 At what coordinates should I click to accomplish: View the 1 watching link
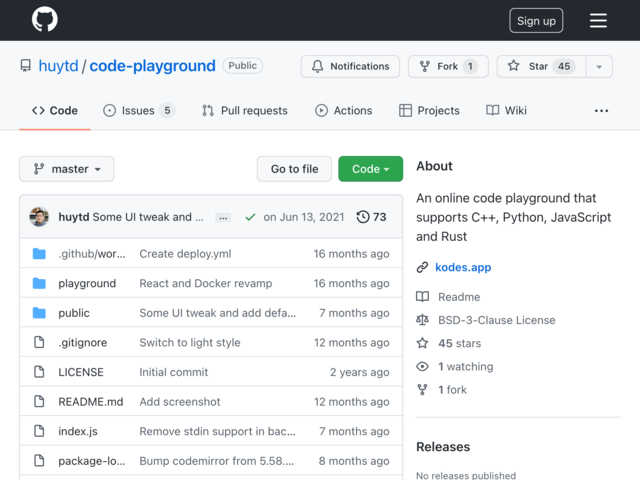tap(465, 367)
